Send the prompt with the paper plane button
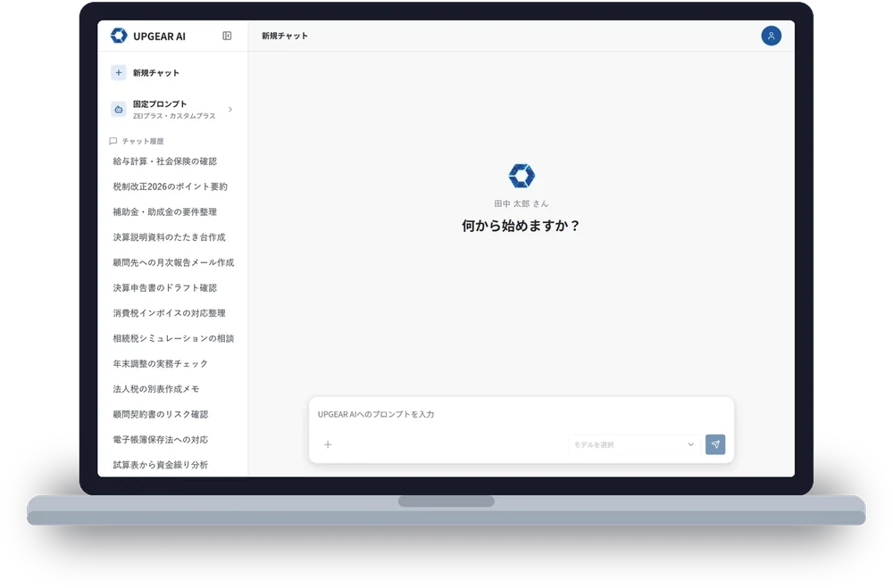Screen dimensions: 893x588 (x=714, y=444)
